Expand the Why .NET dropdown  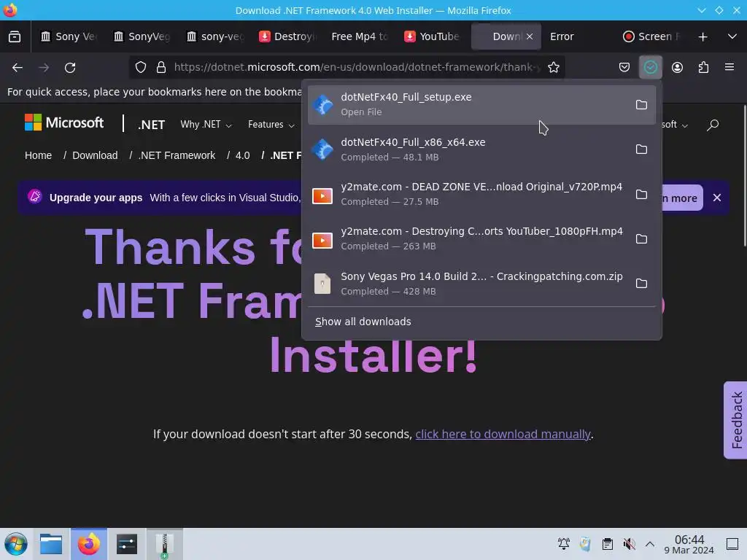coord(206,124)
